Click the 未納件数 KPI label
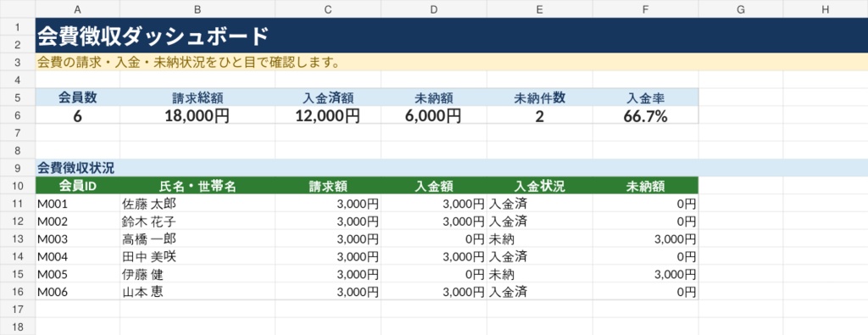 [x=540, y=98]
